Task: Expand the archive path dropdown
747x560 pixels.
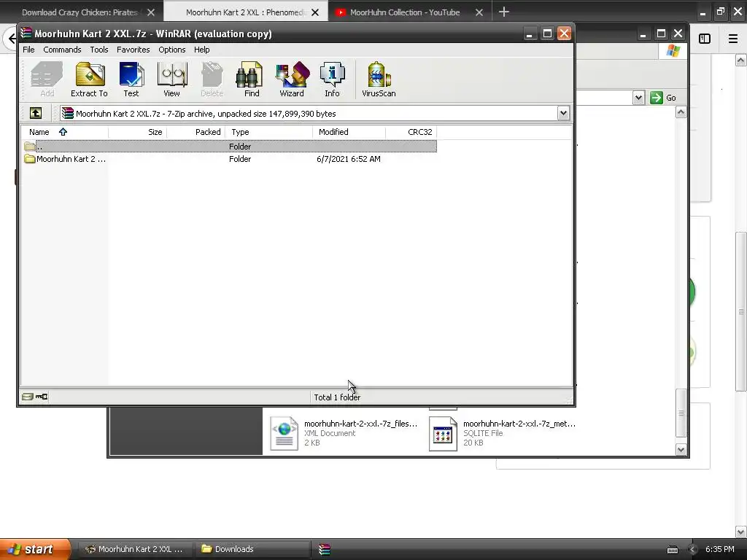Action: pyautogui.click(x=563, y=113)
